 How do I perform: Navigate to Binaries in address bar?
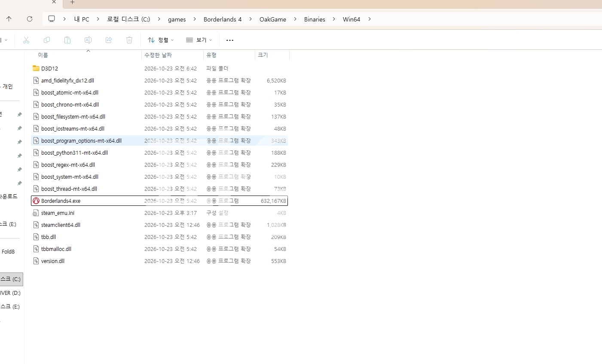tap(315, 19)
